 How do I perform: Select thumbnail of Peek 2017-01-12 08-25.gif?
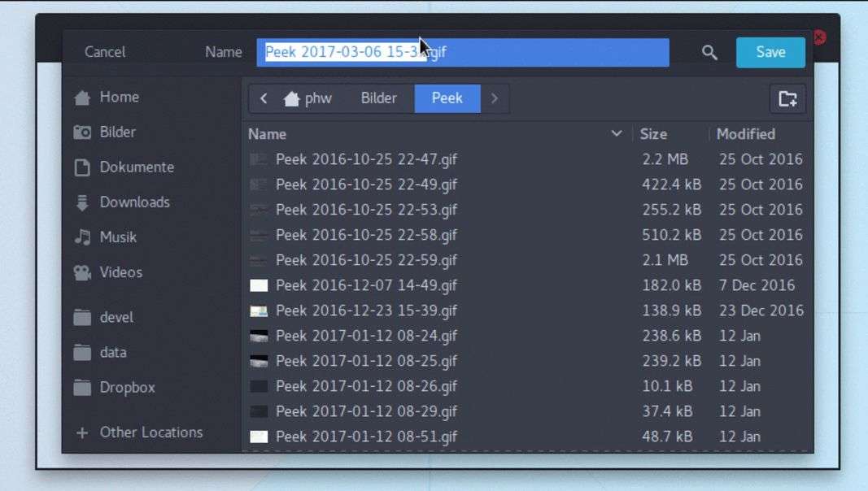(x=259, y=361)
